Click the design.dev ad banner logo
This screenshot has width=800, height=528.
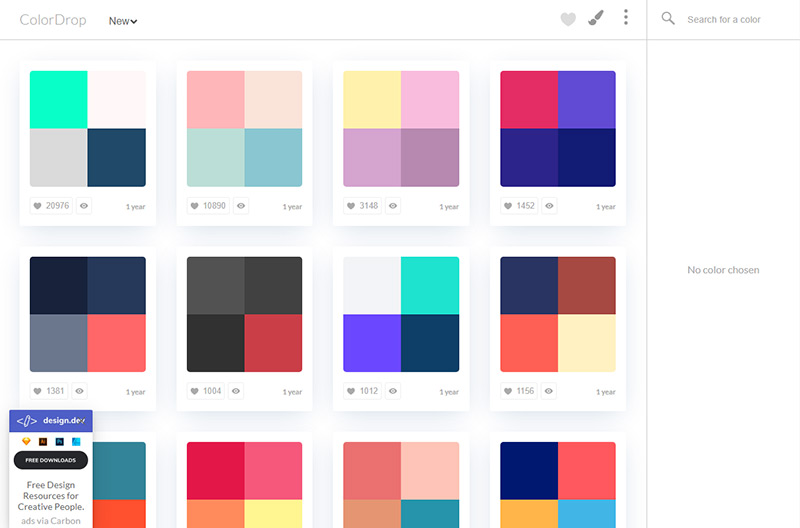[51, 421]
